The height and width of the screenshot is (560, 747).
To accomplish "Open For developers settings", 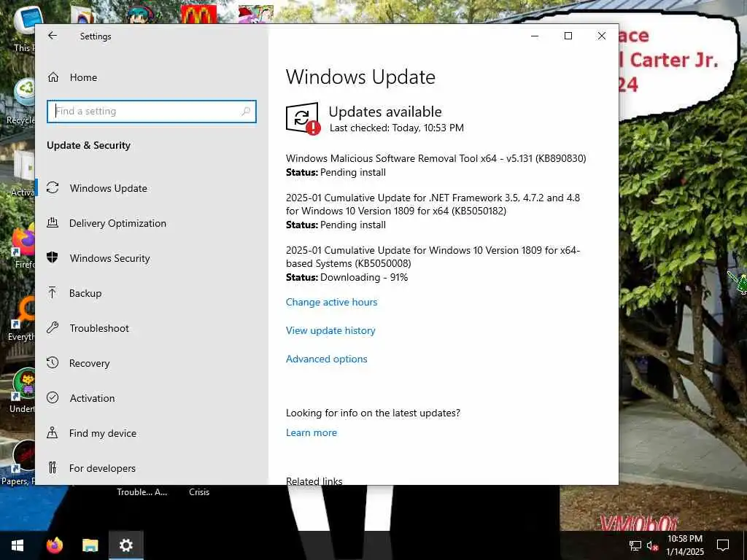I will tap(152, 468).
